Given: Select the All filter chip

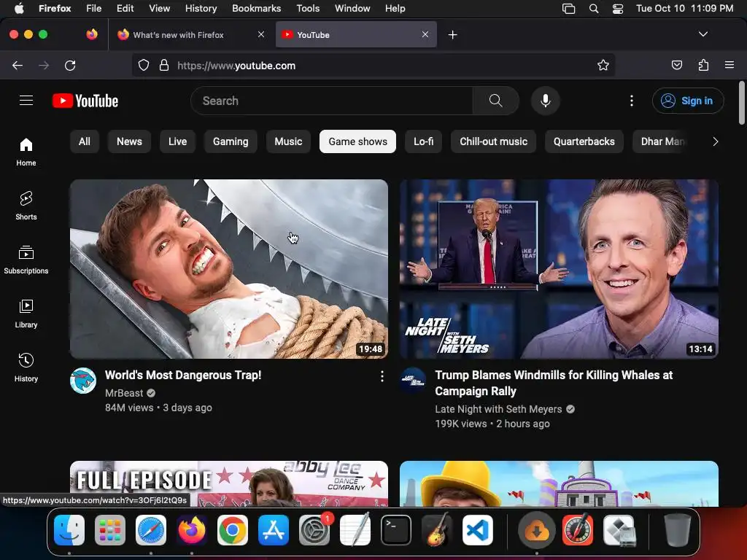Looking at the screenshot, I should (85, 141).
